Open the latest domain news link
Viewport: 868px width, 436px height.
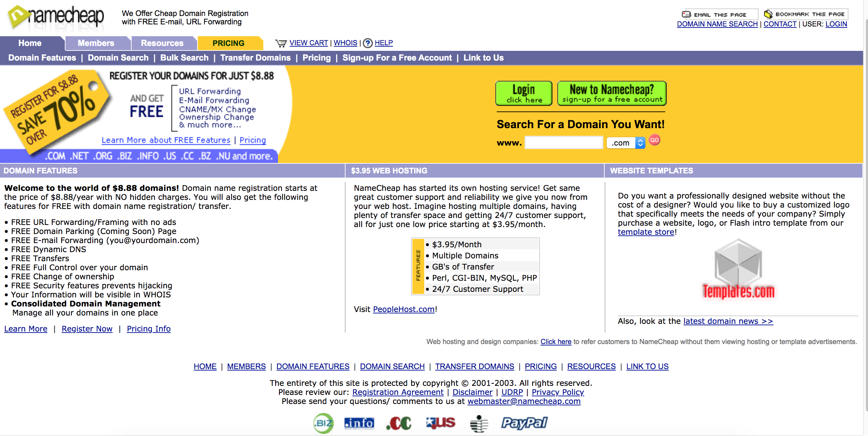tap(728, 321)
